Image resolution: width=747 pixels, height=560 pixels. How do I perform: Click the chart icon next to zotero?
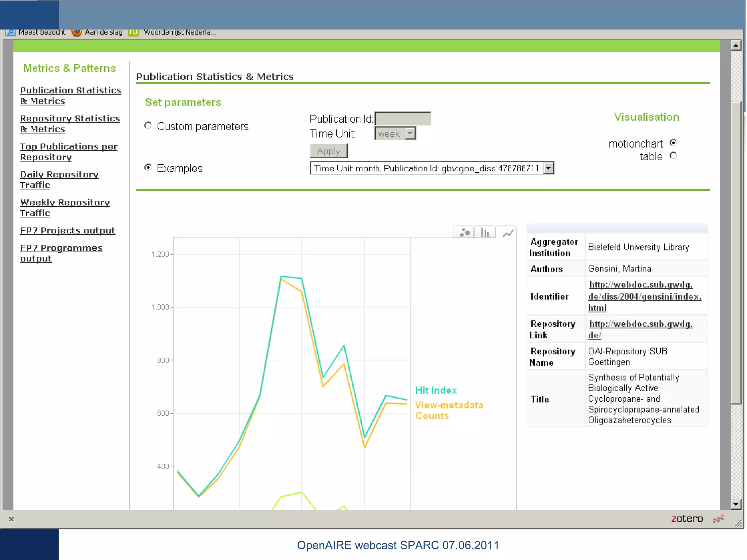(718, 518)
